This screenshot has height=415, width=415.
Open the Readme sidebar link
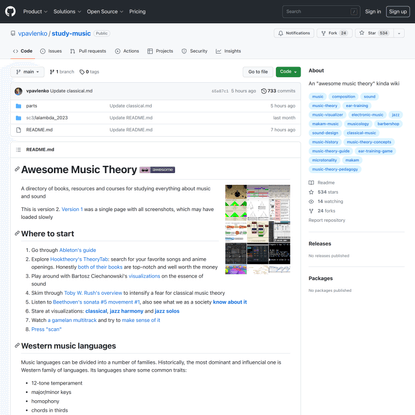point(322,183)
